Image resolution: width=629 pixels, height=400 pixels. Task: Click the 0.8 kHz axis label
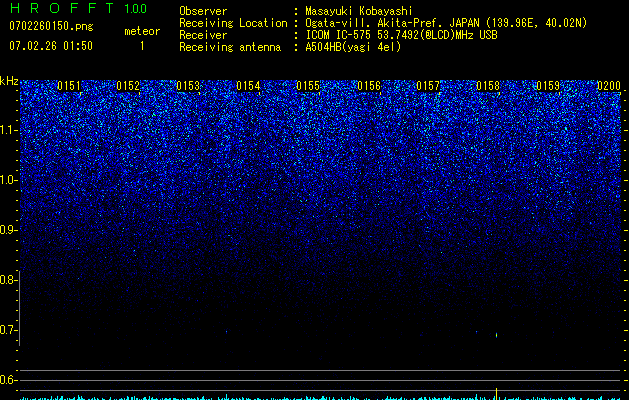[x=8, y=280]
